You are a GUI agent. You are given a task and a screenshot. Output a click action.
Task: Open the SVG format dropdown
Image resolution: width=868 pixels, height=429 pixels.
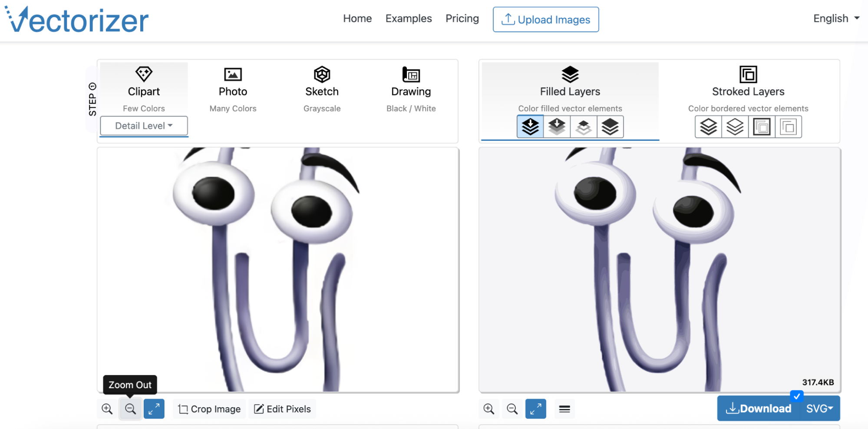click(x=819, y=409)
